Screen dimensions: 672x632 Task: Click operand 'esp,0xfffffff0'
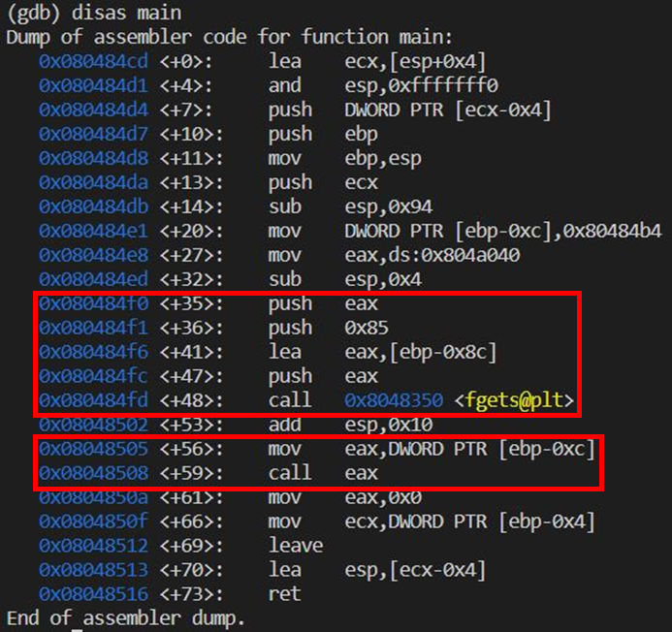[x=421, y=85]
